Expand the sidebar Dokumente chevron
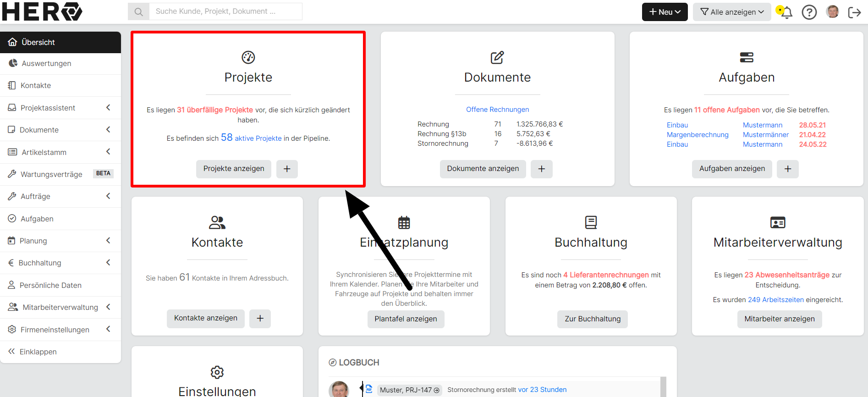 (108, 129)
